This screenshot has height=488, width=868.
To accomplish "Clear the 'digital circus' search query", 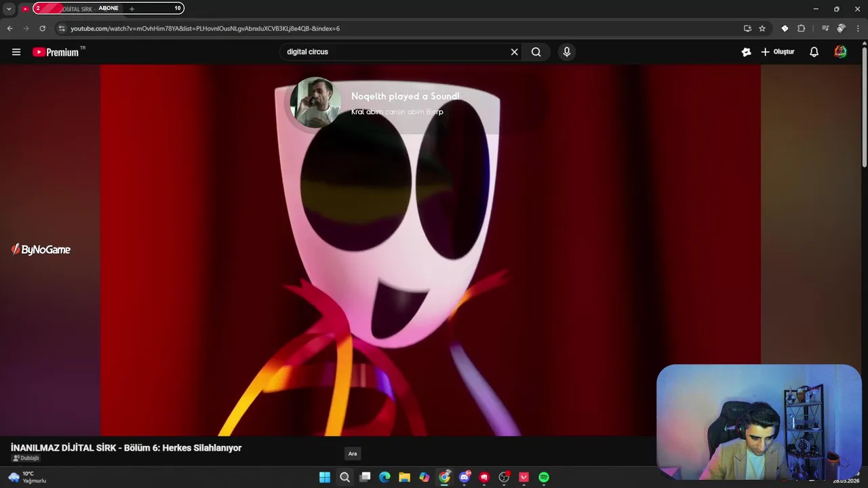I will pyautogui.click(x=514, y=52).
